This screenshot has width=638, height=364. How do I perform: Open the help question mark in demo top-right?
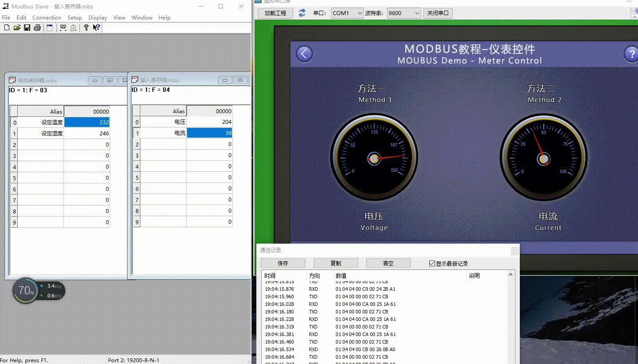(631, 54)
